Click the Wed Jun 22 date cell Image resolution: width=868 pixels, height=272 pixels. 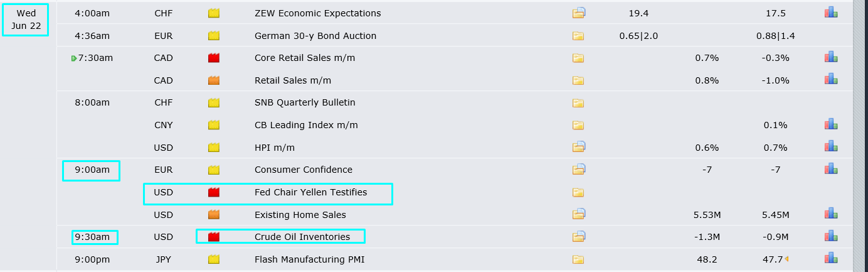[26, 19]
